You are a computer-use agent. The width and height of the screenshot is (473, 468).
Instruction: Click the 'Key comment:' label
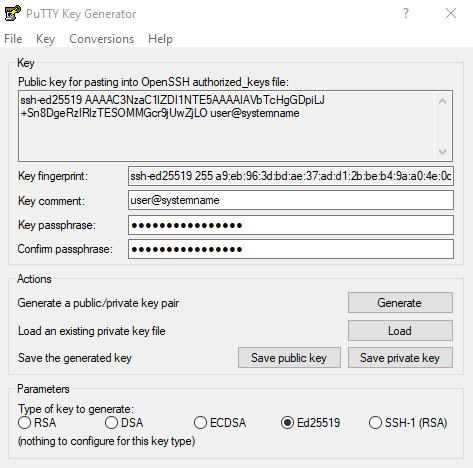(51, 201)
